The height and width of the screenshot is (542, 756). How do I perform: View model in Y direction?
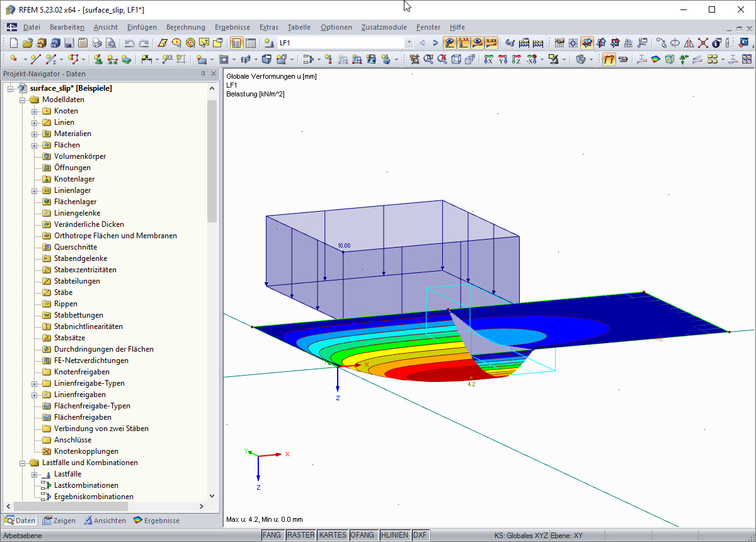point(502,59)
